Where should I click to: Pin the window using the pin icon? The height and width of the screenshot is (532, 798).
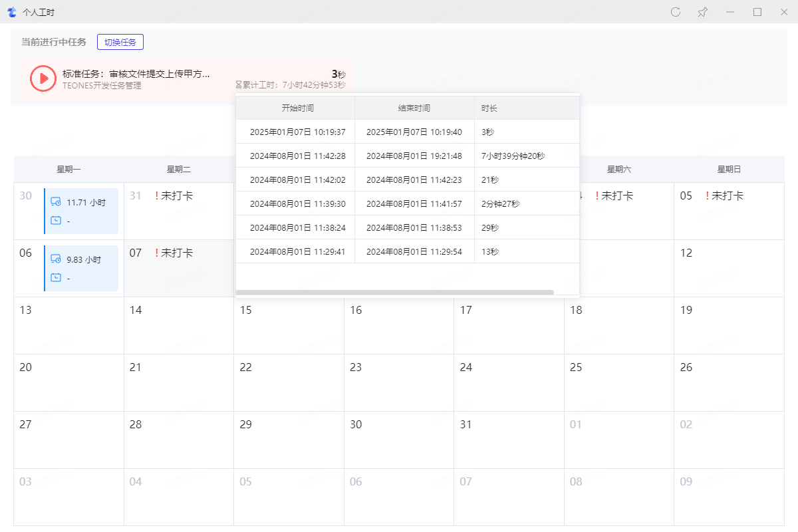pos(702,12)
